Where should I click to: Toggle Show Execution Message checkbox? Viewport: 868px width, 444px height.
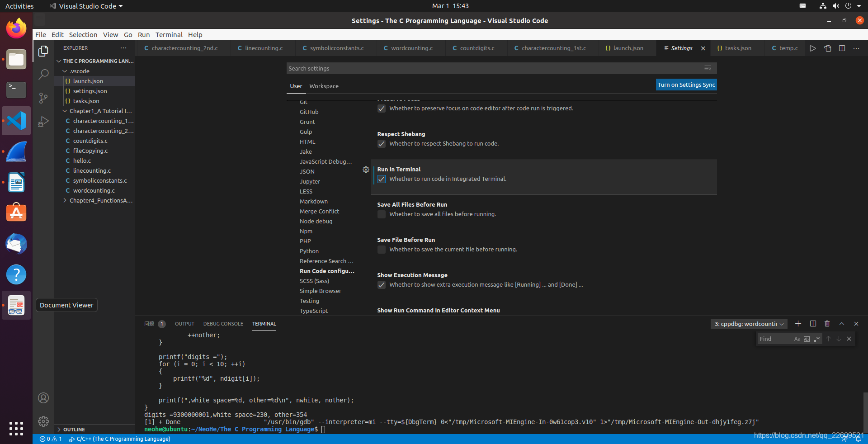click(382, 285)
